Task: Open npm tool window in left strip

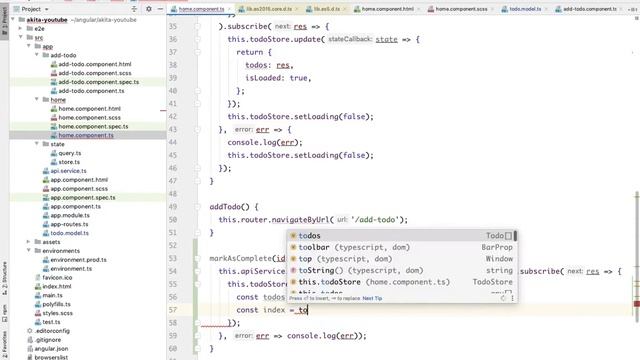Action: click(x=4, y=313)
